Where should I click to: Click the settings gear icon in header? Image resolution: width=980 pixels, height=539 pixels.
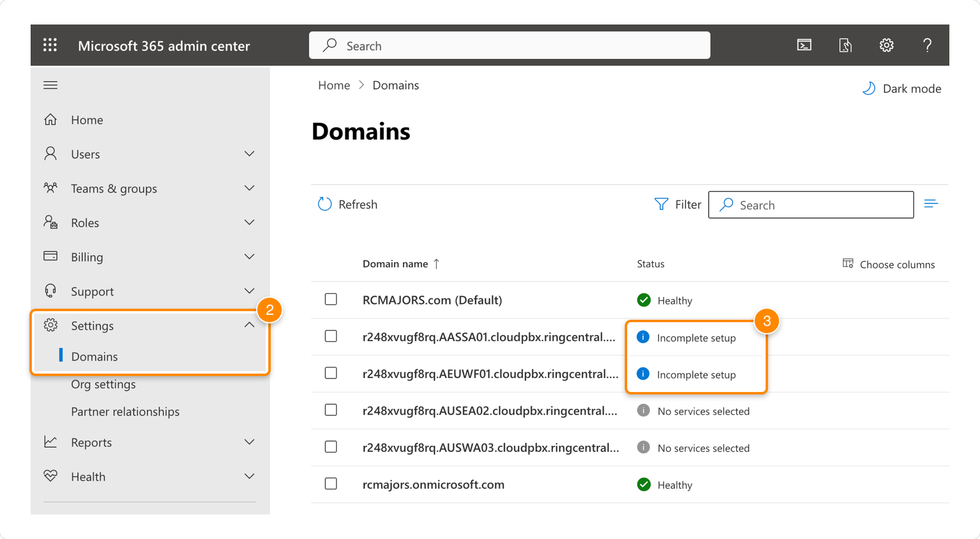click(886, 45)
